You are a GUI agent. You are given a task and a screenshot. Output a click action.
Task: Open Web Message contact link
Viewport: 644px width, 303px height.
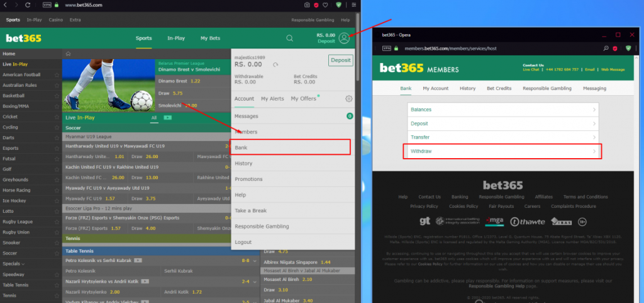tap(613, 69)
